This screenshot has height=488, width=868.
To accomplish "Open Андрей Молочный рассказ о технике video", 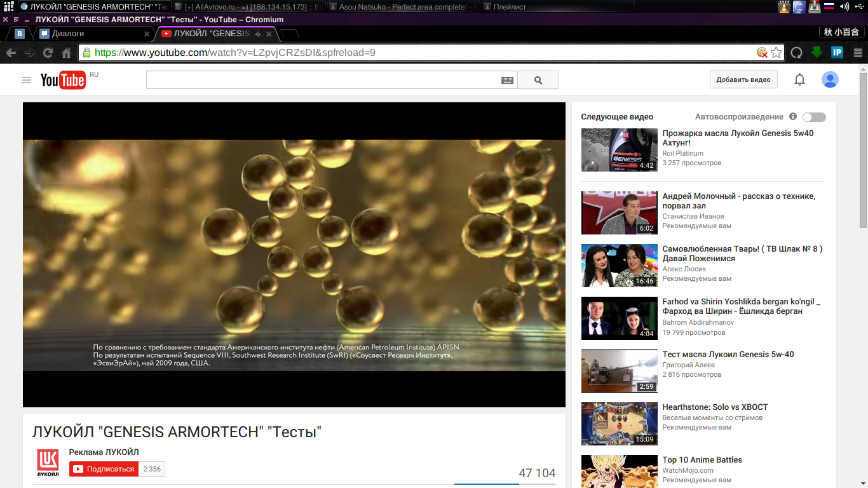I will pyautogui.click(x=739, y=201).
